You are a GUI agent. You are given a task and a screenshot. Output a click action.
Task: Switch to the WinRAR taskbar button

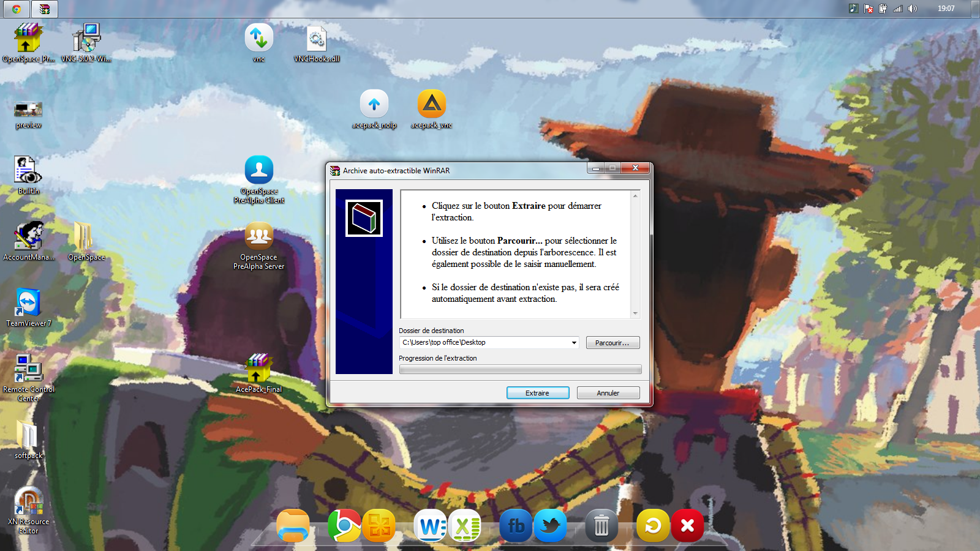click(x=45, y=9)
